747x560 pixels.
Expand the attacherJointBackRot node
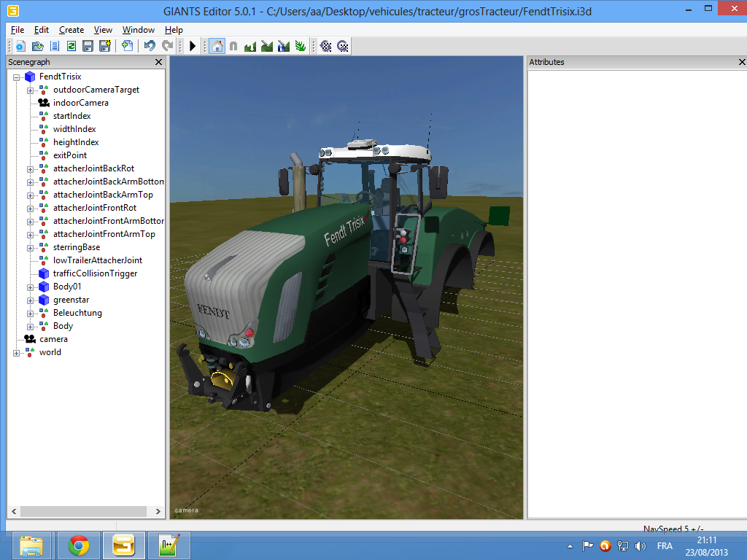click(30, 169)
